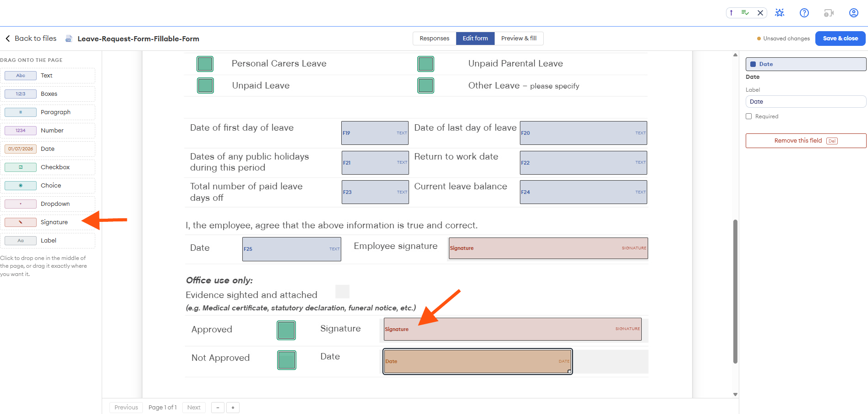This screenshot has width=868, height=414.
Task: Click the document icon beside file name
Action: click(69, 39)
